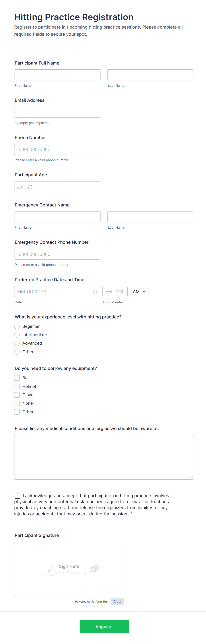Click the pen icon in signature box
The height and width of the screenshot is (644, 206).
(95, 568)
